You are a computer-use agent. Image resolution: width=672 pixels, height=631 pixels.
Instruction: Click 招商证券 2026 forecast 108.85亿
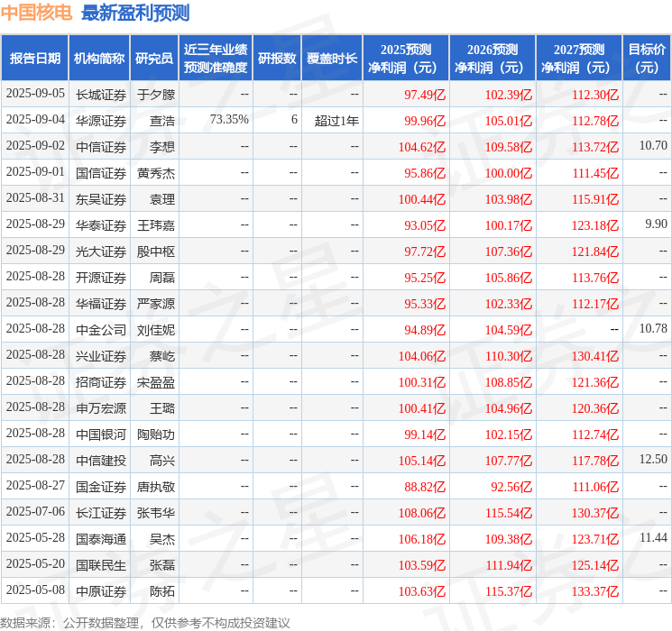click(x=509, y=382)
